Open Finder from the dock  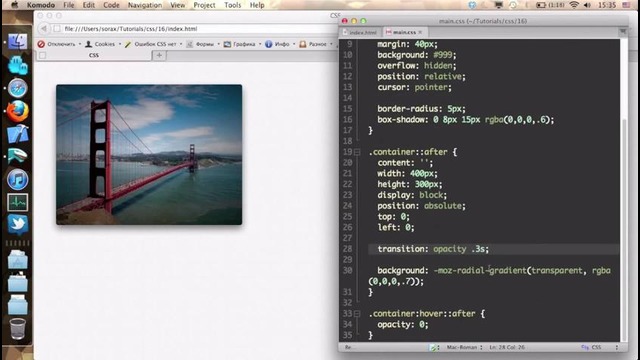click(18, 41)
